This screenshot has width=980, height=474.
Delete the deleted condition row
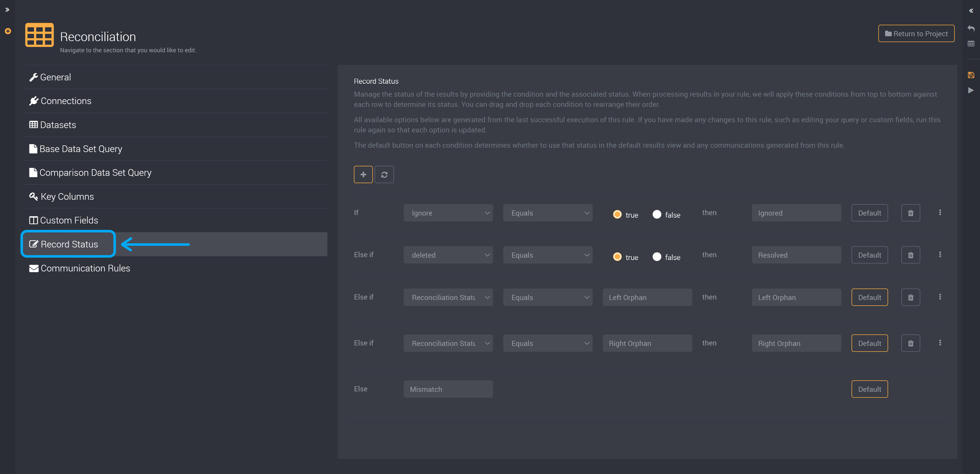910,255
